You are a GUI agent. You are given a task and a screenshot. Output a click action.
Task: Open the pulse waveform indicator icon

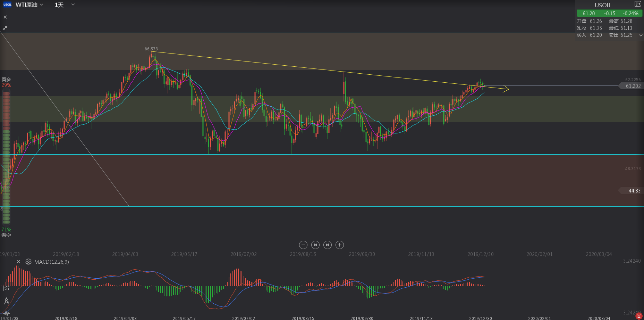coord(6,313)
